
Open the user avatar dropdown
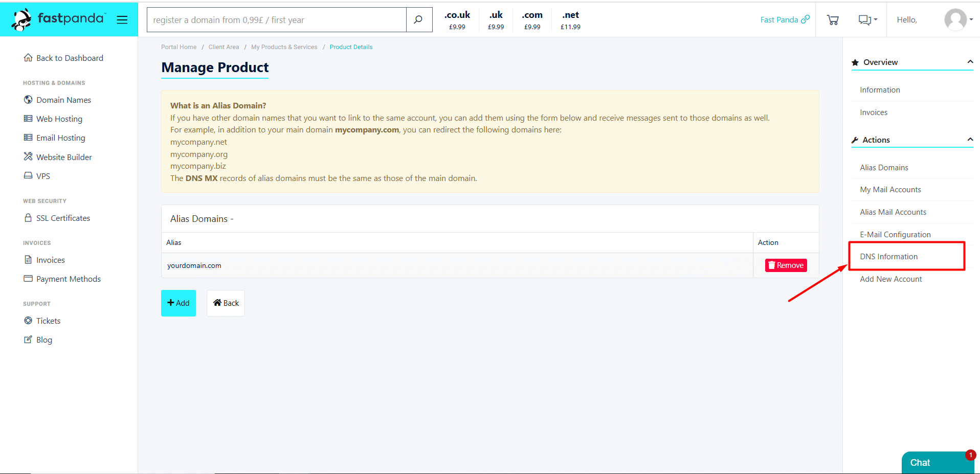(x=958, y=20)
